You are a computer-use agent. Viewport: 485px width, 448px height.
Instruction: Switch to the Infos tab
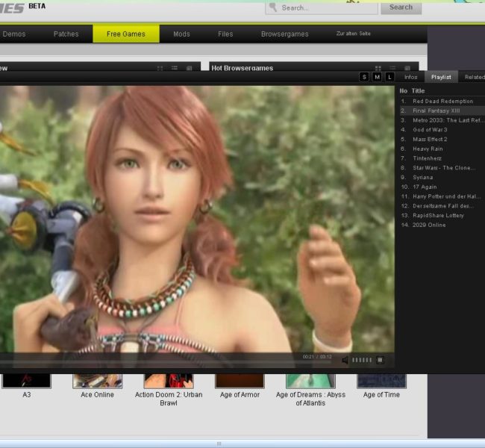411,77
